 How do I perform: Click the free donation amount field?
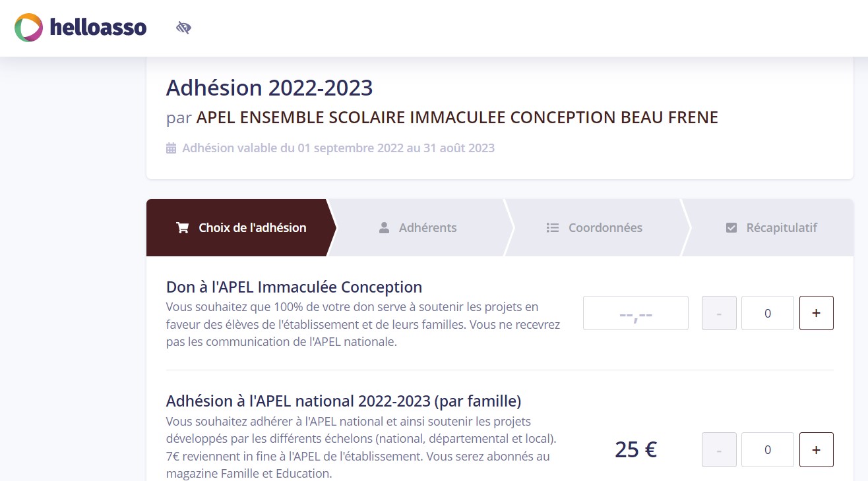(635, 313)
